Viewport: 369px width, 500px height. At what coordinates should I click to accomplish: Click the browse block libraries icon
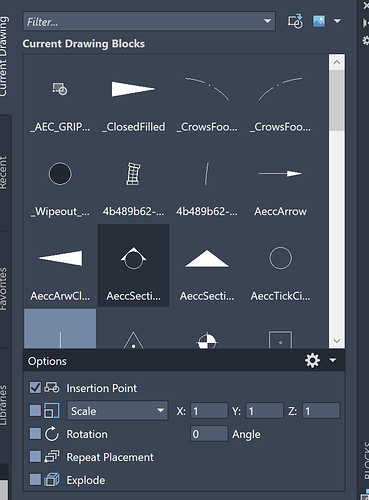(x=295, y=21)
